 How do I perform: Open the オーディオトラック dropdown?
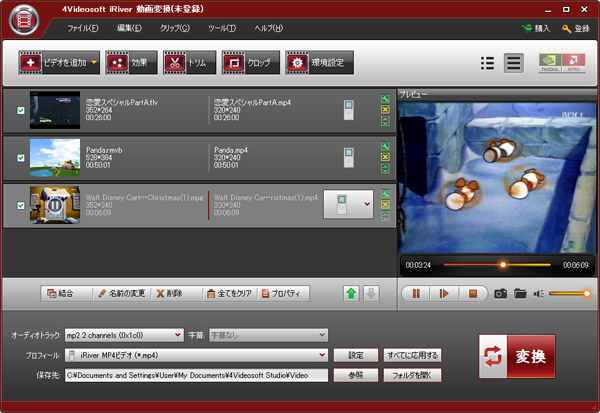tap(124, 335)
